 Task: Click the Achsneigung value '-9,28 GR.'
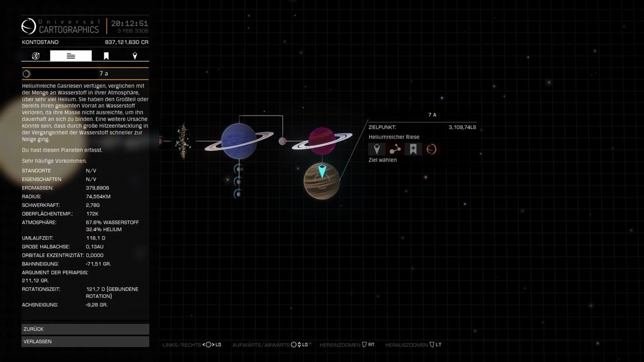click(x=97, y=305)
